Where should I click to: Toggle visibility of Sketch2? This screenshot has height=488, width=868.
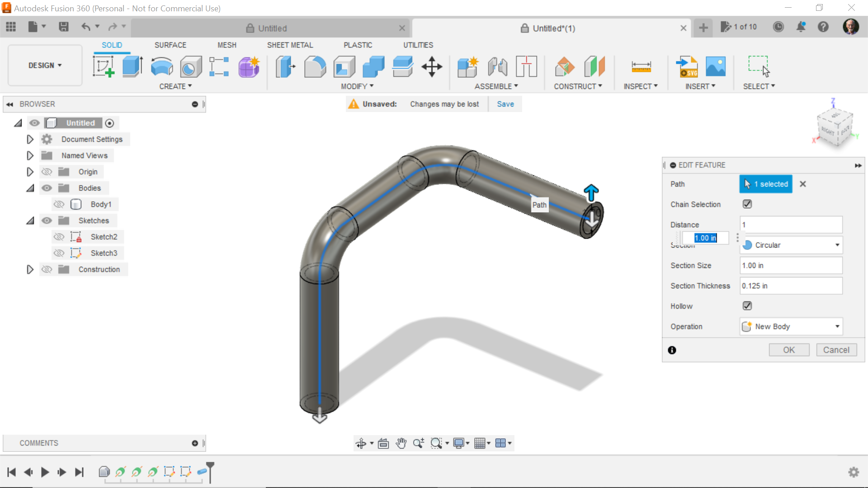pos(59,237)
